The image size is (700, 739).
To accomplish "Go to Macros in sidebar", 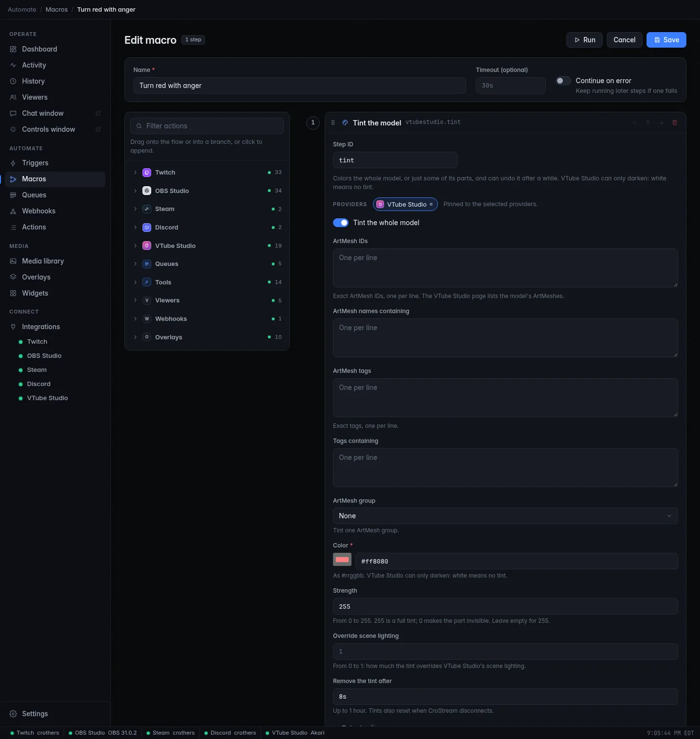I will (55, 179).
